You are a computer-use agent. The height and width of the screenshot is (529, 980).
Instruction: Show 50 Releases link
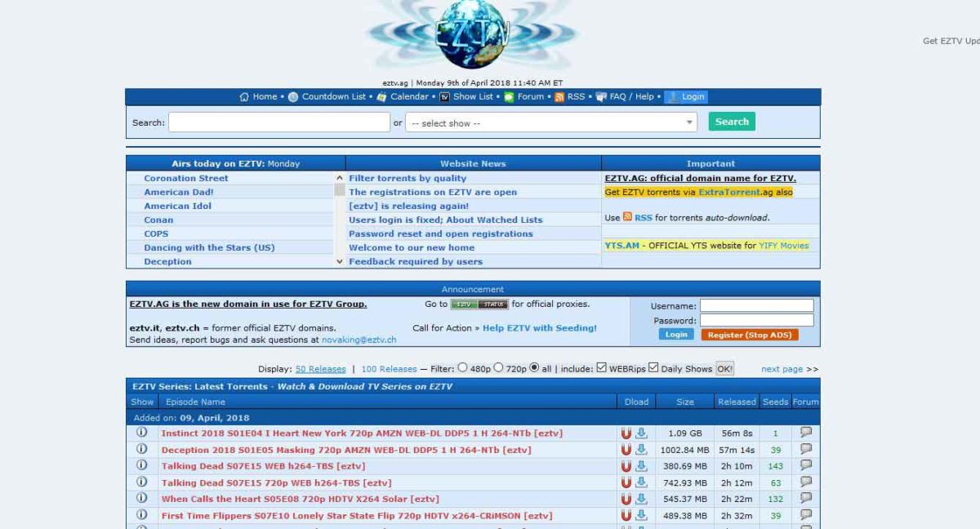pos(321,369)
